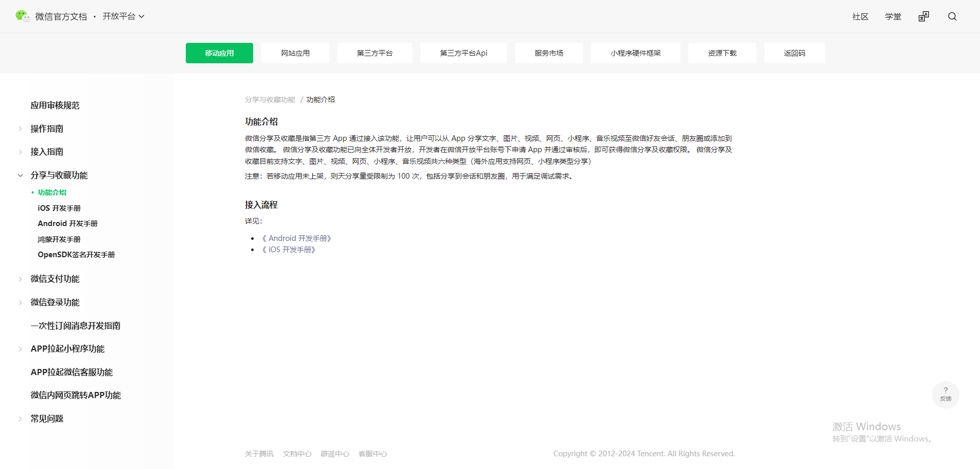
Task: Expand the APP拉起小程序功能 section chevron
Action: pyautogui.click(x=20, y=349)
